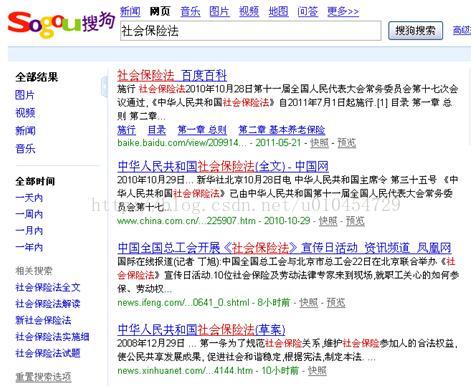
Task: Focus the search box containing 社会保险法
Action: coord(250,31)
